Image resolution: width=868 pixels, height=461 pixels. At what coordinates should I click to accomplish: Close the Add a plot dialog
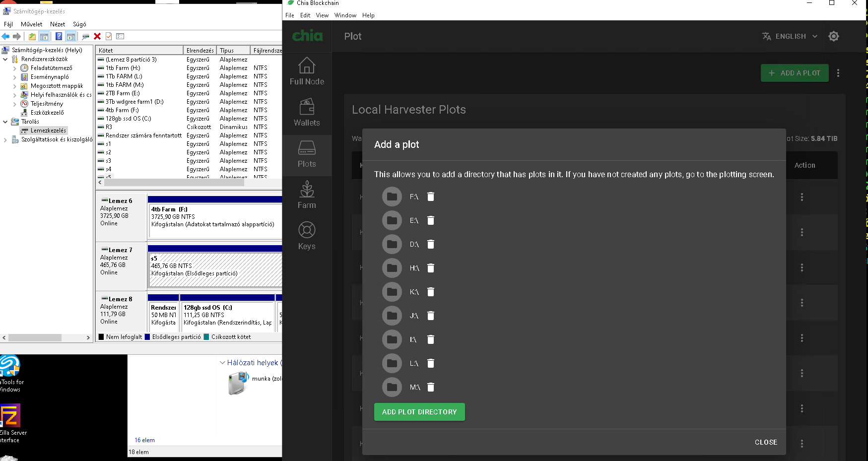(766, 442)
